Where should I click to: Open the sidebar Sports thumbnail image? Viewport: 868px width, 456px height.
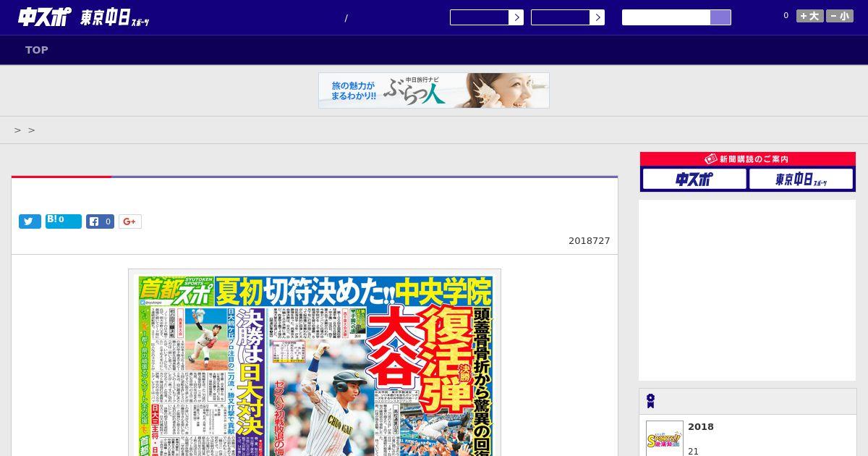click(665, 439)
